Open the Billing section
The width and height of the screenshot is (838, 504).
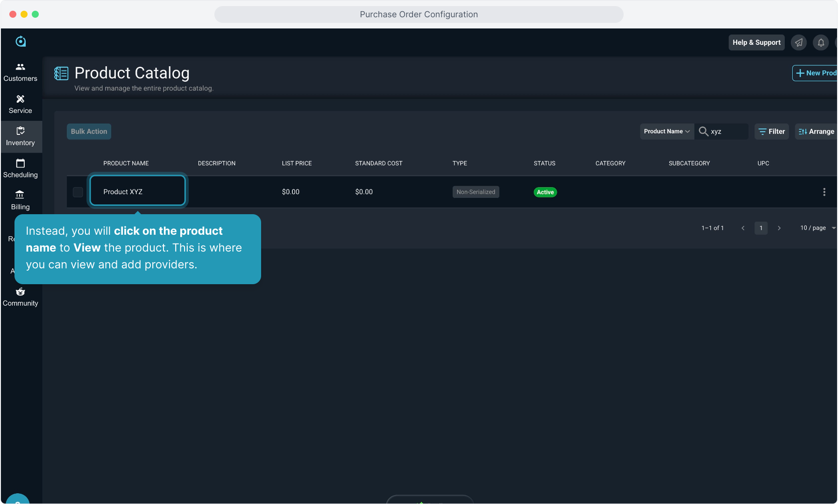(20, 201)
